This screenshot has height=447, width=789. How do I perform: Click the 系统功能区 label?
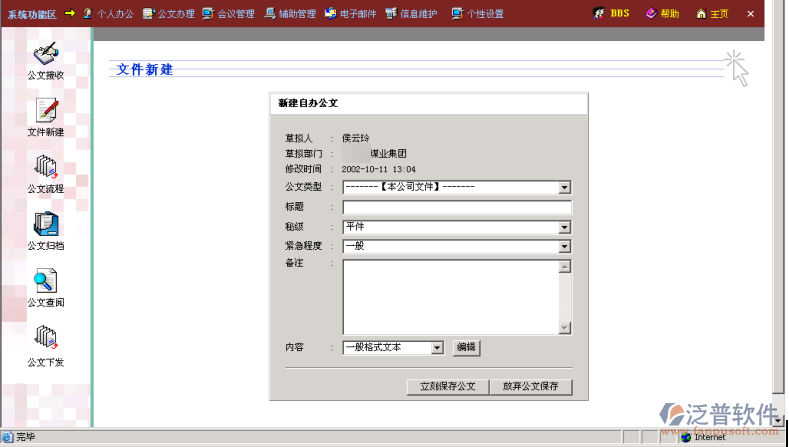point(32,14)
